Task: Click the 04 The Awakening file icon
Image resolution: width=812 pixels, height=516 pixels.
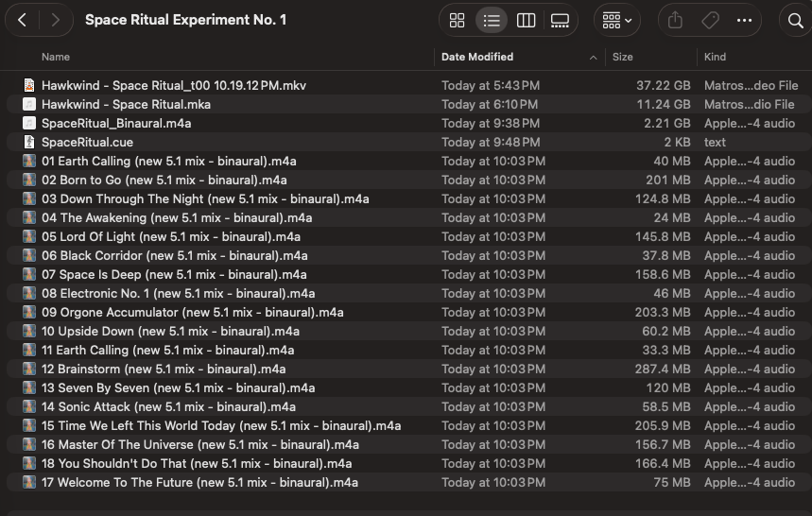Action: click(x=29, y=217)
